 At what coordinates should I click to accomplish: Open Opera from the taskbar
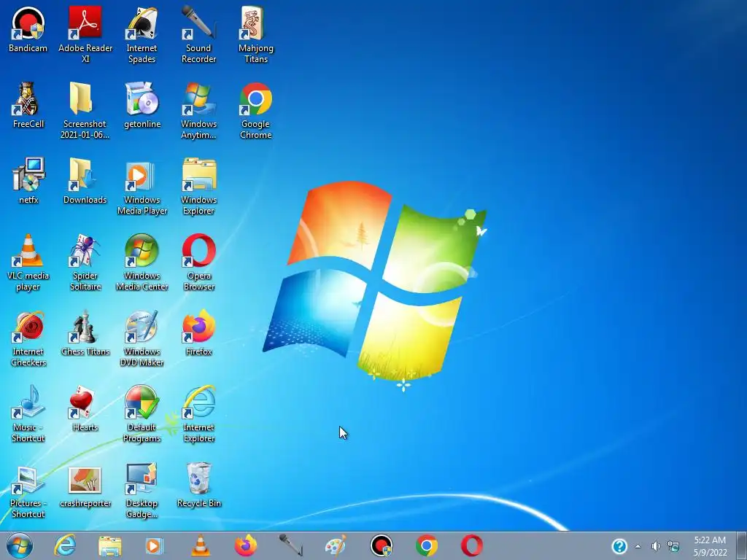(x=472, y=545)
